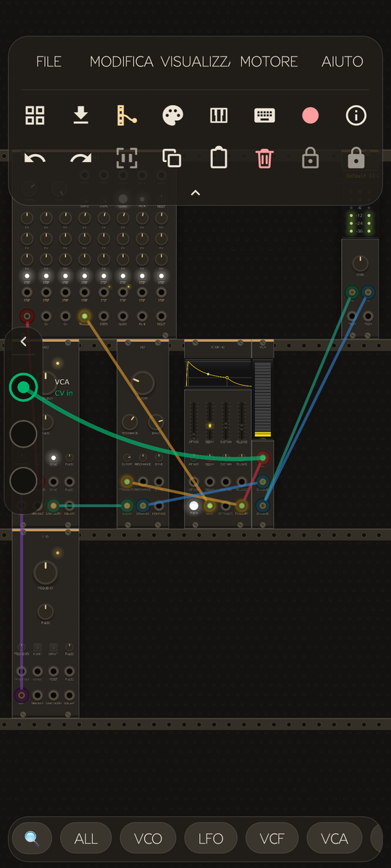Open the FILE menu

pyautogui.click(x=49, y=61)
